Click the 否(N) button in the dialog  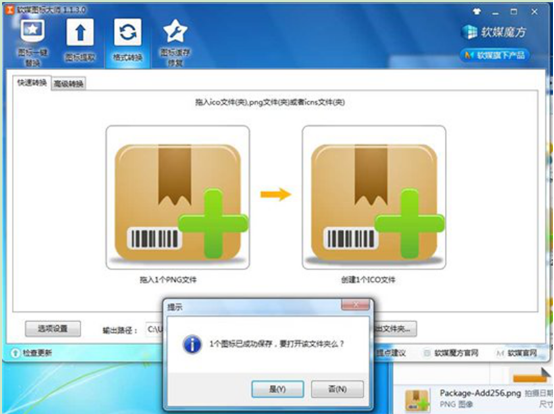pos(337,389)
